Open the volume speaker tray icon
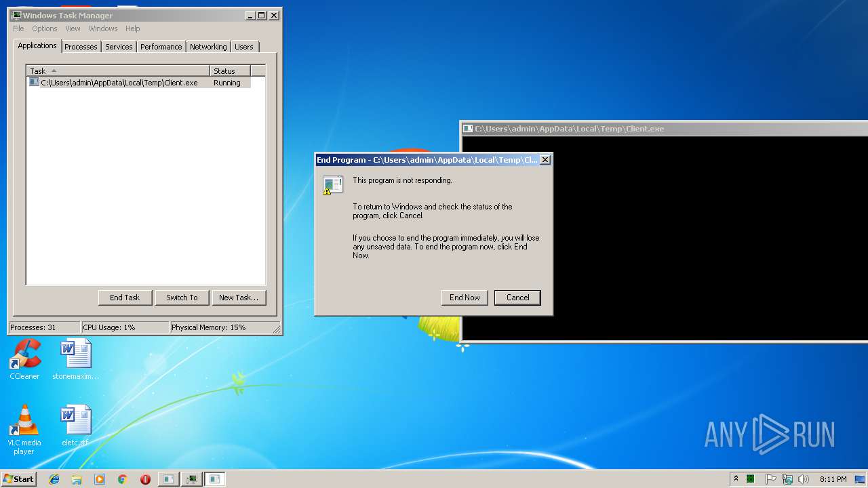The width and height of the screenshot is (868, 488). coord(804,479)
